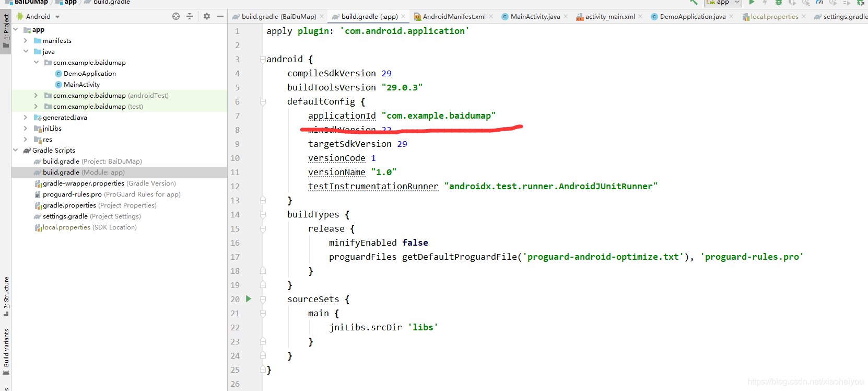
Task: Click the Collapse All icon in Project panel
Action: (190, 16)
